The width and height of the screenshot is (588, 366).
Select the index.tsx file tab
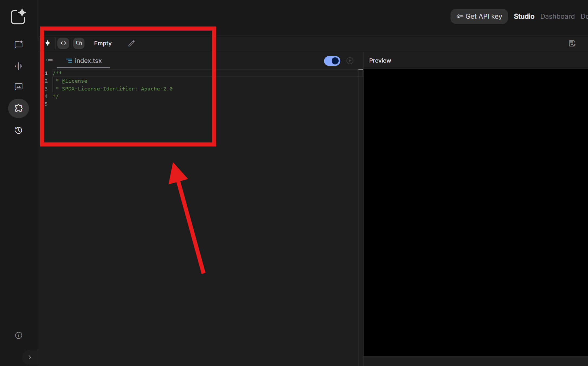pyautogui.click(x=84, y=61)
